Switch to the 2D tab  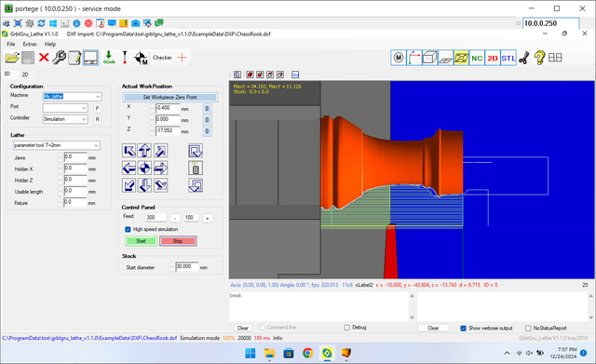pyautogui.click(x=25, y=74)
